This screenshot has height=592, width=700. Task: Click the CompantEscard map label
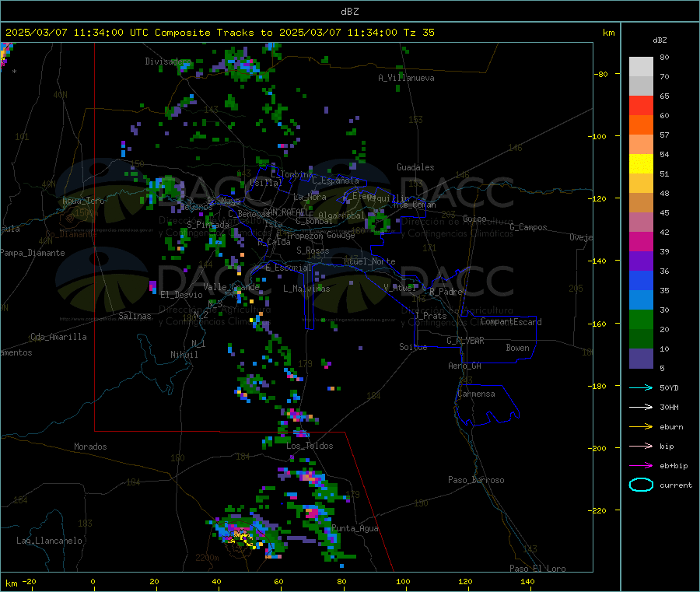(511, 321)
